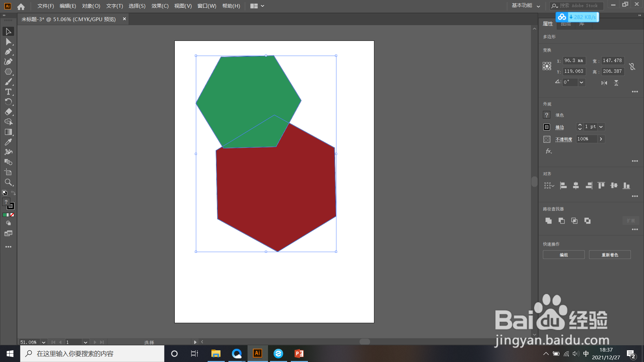Swap fill and stroke colors
Viewport: 644px width, 362px height.
(x=13, y=193)
